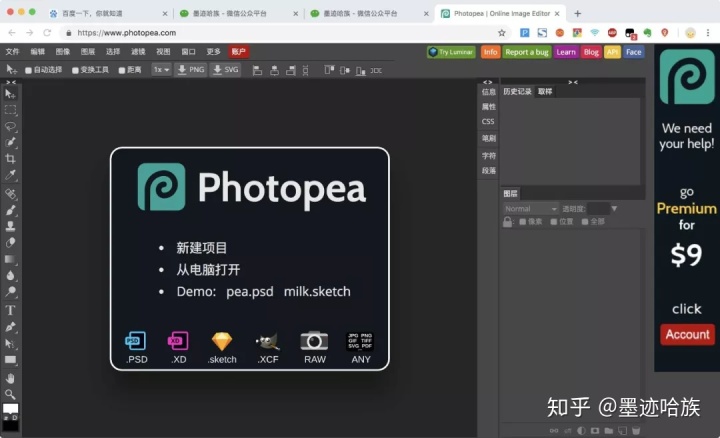Click the align left edges icon
Image resolution: width=720 pixels, height=438 pixels.
pos(258,70)
